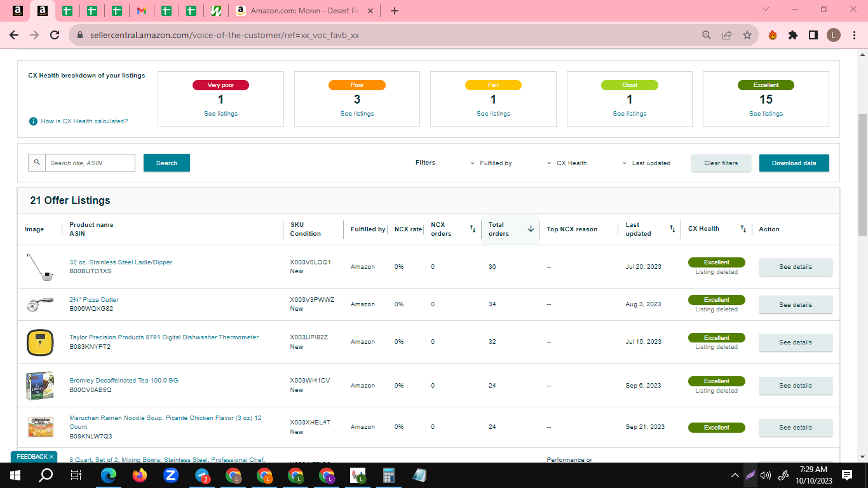Click the Search title, ASIN field
The height and width of the screenshot is (488, 868).
(x=90, y=163)
